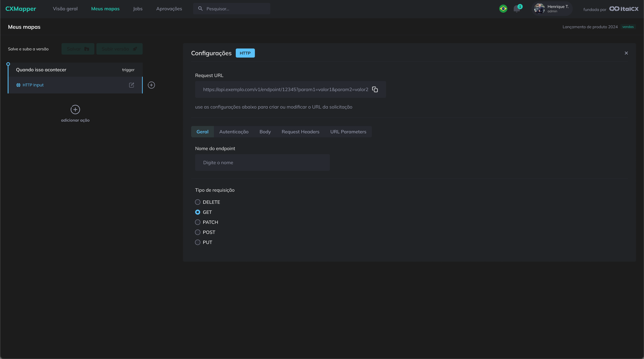Go to Aprovações in top navigation

pyautogui.click(x=169, y=9)
